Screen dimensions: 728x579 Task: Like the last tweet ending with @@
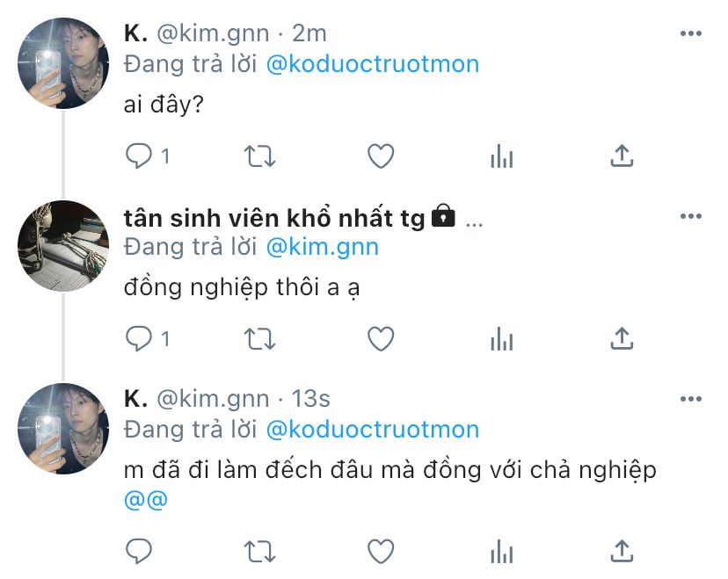[x=380, y=552]
